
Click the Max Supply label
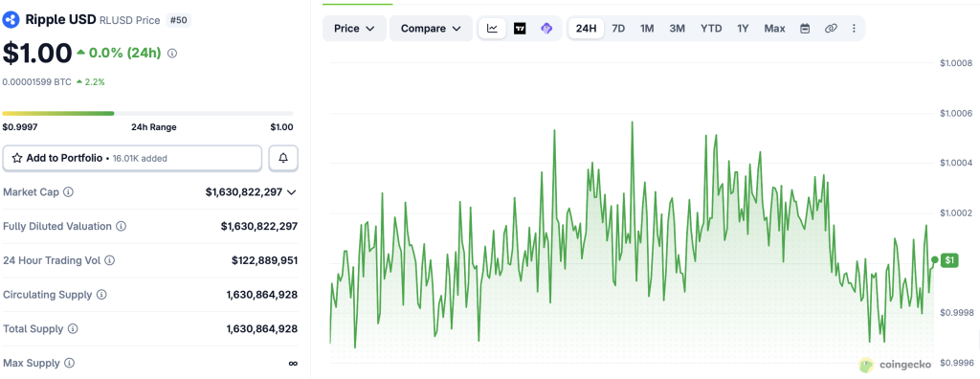click(x=32, y=363)
